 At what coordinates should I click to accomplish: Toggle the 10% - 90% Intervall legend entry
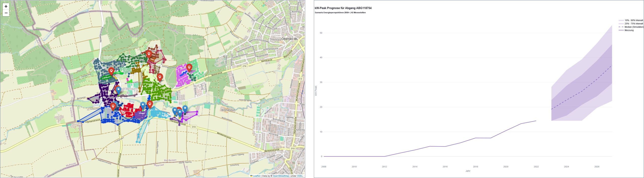click(633, 20)
